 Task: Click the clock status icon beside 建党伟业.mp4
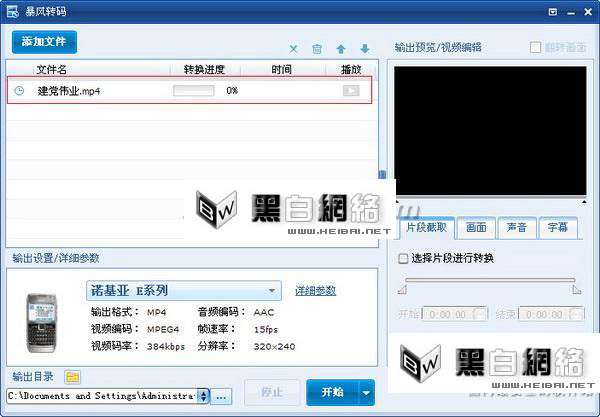point(19,91)
